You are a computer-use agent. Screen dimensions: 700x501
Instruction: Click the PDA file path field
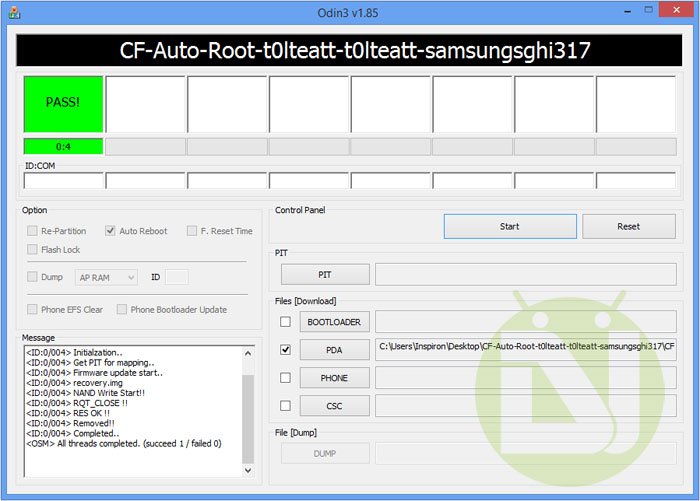coord(526,350)
